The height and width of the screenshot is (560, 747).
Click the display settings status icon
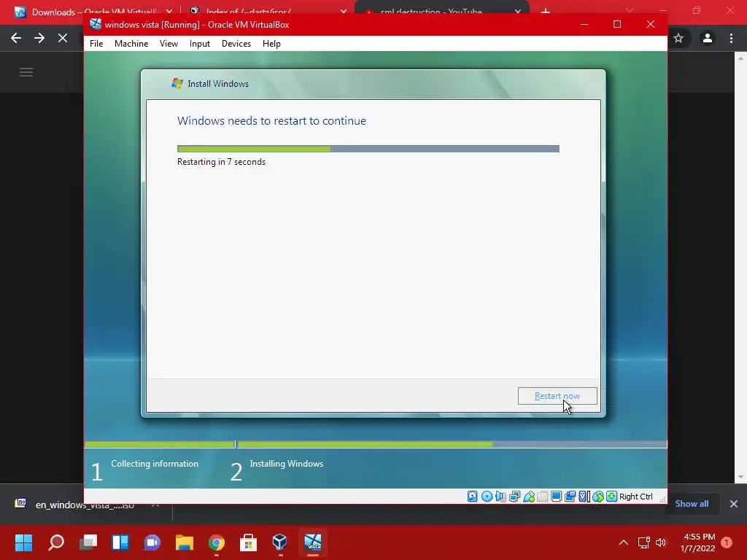(x=556, y=497)
